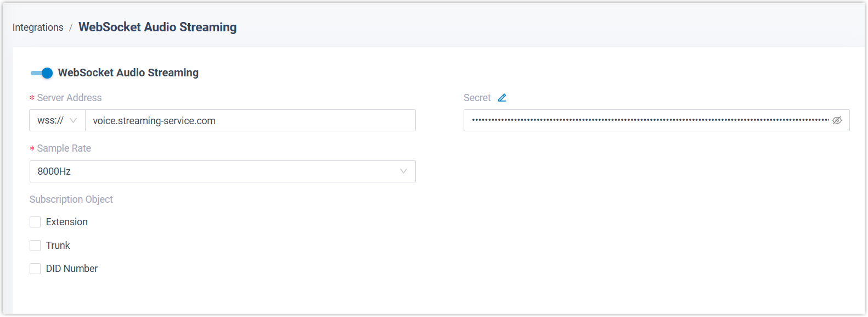Disable the WebSocket Audio Streaming switch

click(42, 73)
